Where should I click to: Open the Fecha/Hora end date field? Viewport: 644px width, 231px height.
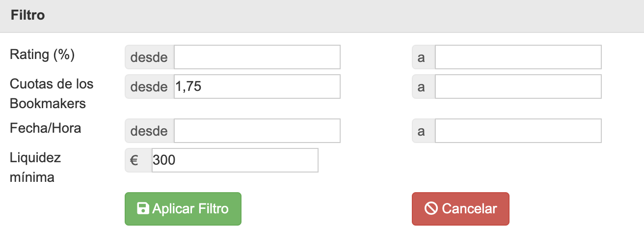click(x=518, y=131)
